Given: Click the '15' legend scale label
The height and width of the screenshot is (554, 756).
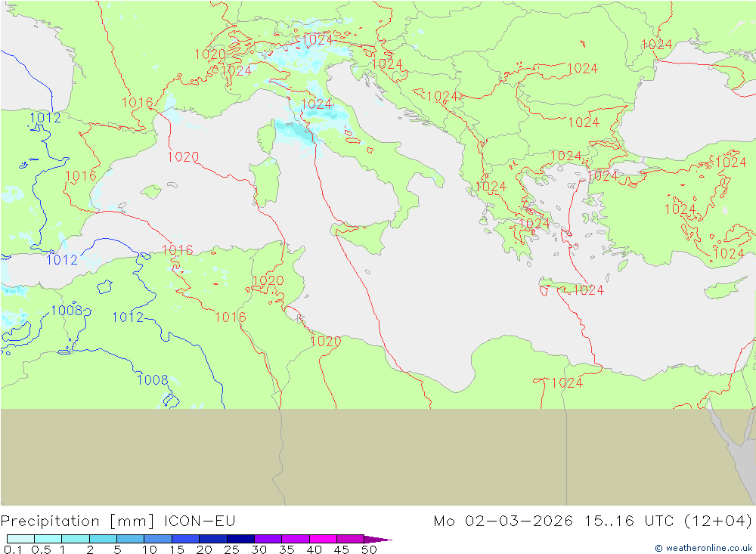Looking at the screenshot, I should pyautogui.click(x=176, y=549).
